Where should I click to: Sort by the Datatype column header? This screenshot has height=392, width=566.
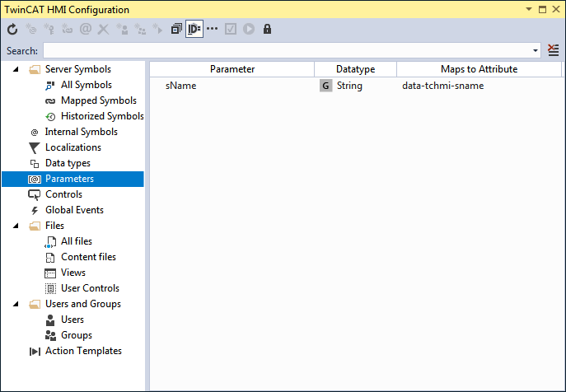[x=356, y=69]
